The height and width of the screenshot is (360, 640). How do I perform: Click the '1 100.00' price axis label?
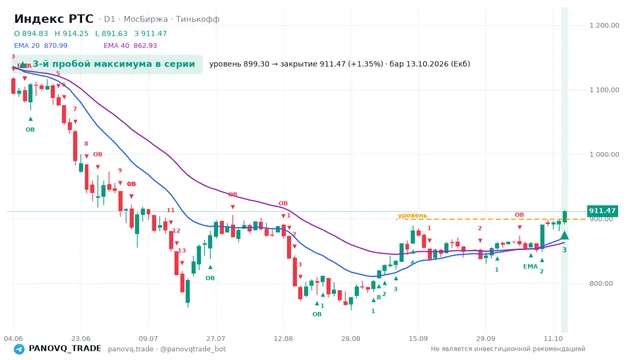(x=604, y=90)
